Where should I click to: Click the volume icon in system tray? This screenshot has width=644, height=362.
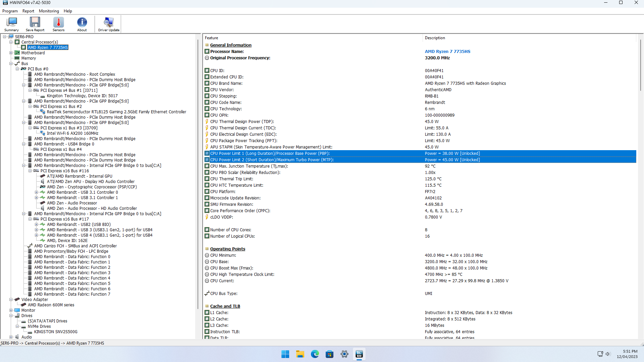(608, 354)
